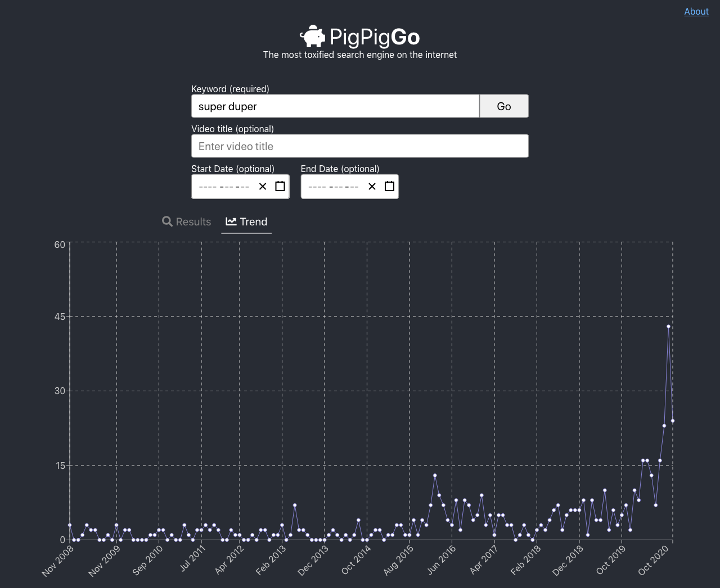
Task: Click the y-axis label 30
Action: [60, 391]
